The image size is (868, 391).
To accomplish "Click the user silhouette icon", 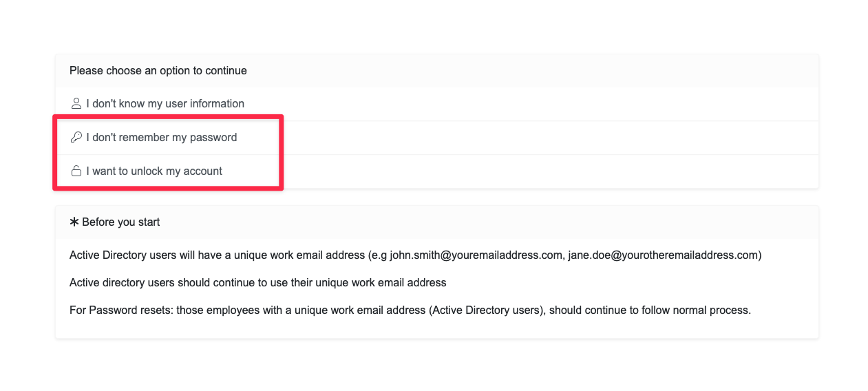I will 76,103.
